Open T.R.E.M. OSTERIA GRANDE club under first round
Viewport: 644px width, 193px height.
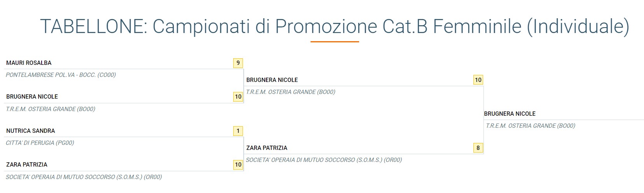[51, 109]
